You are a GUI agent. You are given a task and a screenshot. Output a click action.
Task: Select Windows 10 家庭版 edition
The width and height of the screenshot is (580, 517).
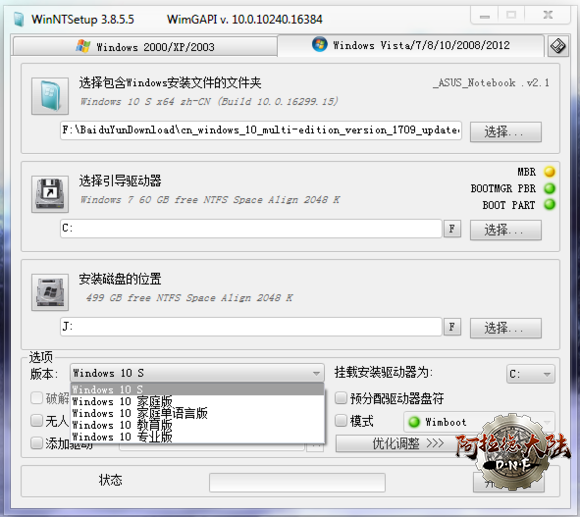(197, 401)
